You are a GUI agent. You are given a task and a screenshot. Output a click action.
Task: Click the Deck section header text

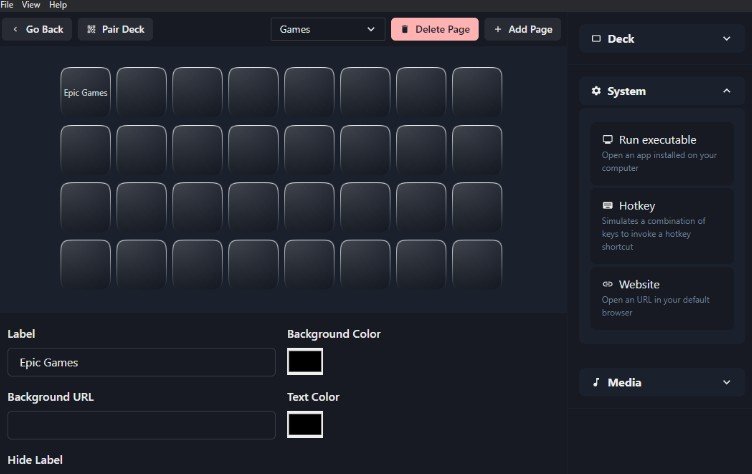621,39
